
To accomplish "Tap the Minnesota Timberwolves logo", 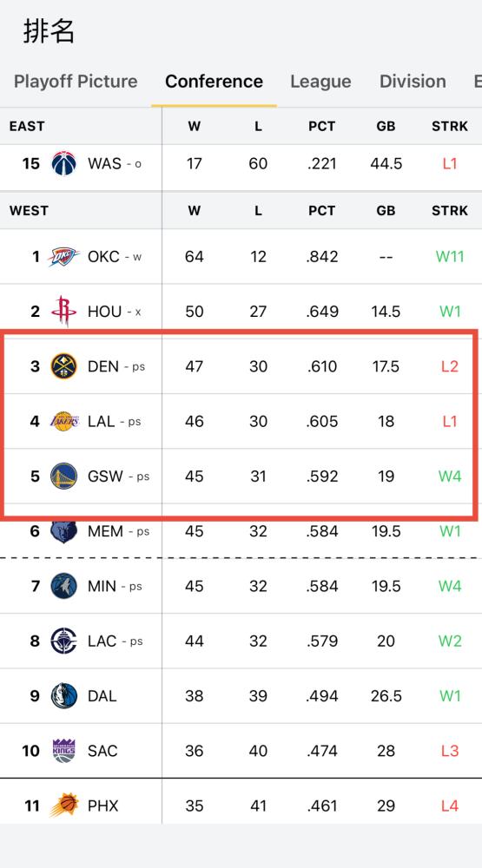I will tap(63, 586).
